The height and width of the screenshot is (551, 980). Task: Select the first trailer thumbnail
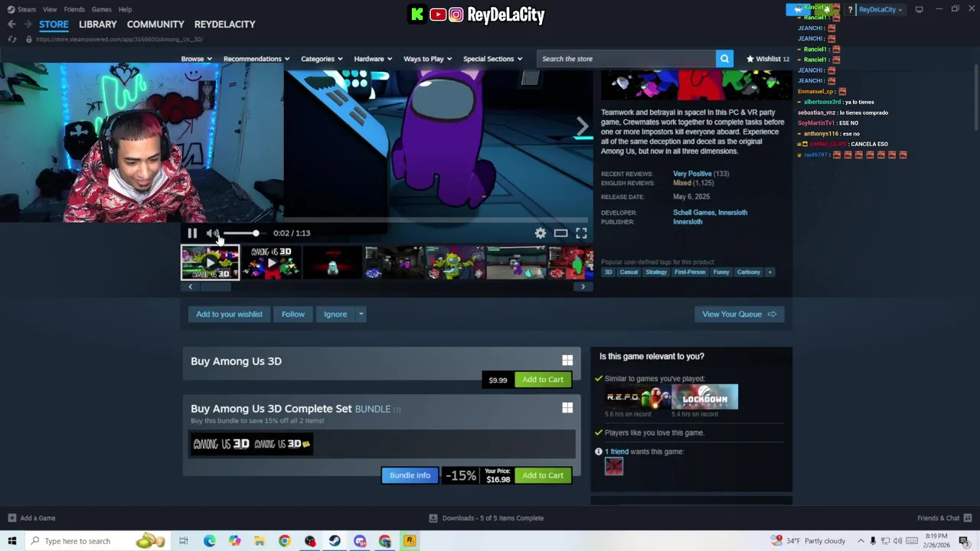[210, 262]
